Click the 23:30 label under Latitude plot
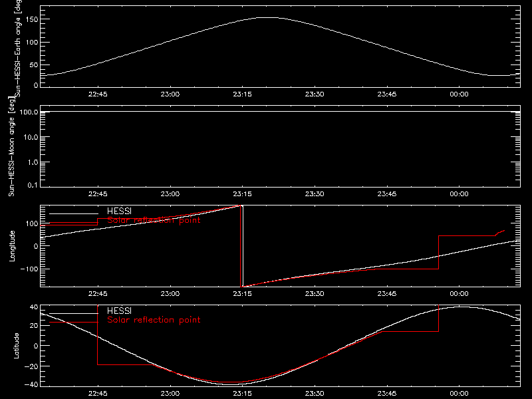This screenshot has height=399, width=532. (x=315, y=394)
